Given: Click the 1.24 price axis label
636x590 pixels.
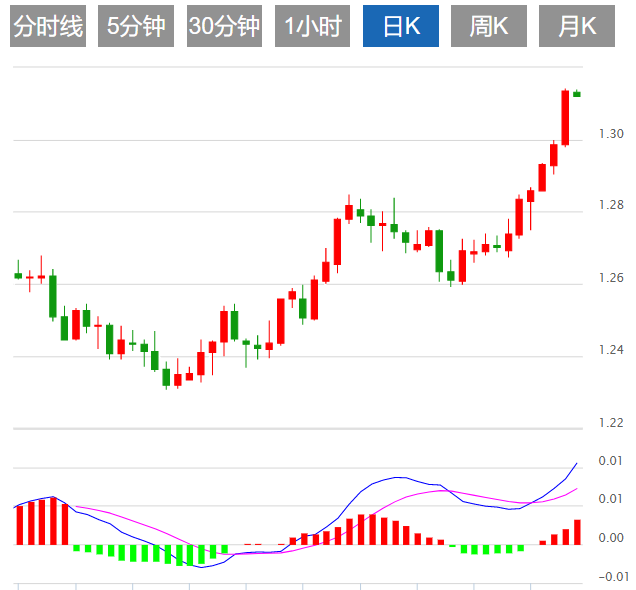Looking at the screenshot, I should coord(611,350).
